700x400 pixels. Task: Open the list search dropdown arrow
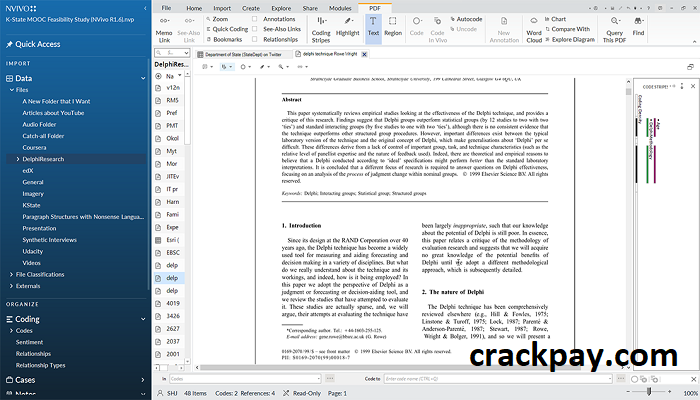(186, 53)
